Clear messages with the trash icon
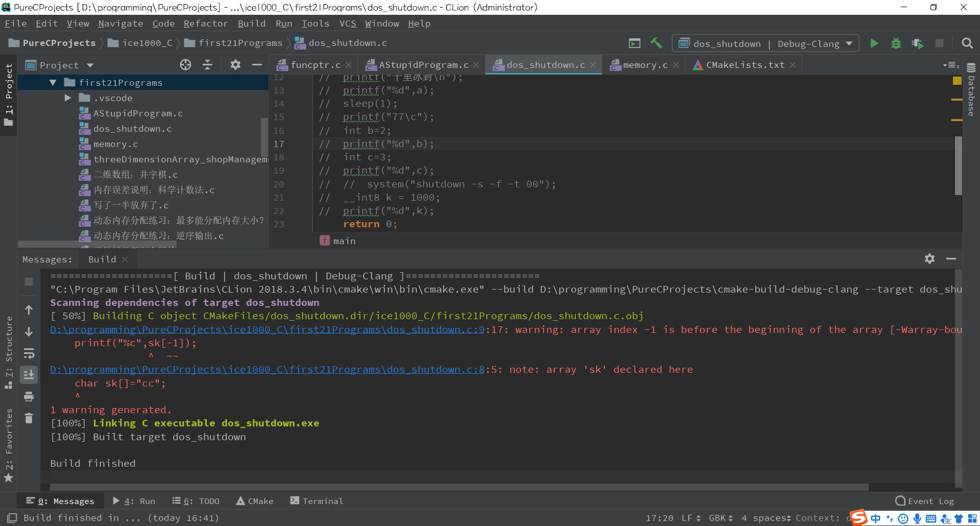 pyautogui.click(x=29, y=418)
